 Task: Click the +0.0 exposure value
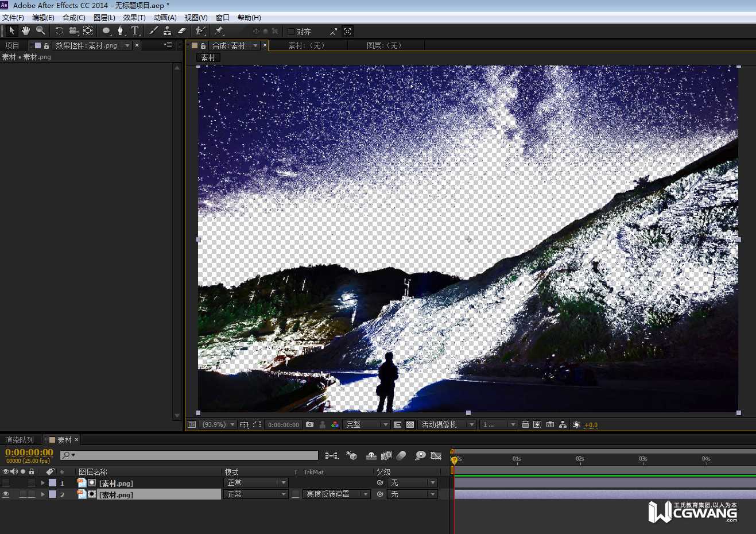[591, 425]
